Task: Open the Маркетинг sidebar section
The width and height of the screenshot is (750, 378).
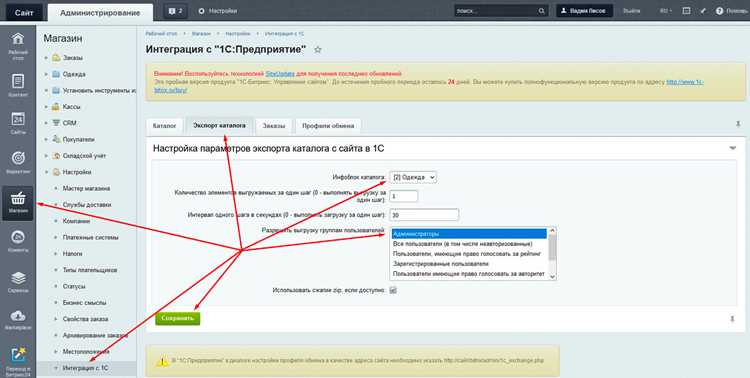Action: click(18, 162)
